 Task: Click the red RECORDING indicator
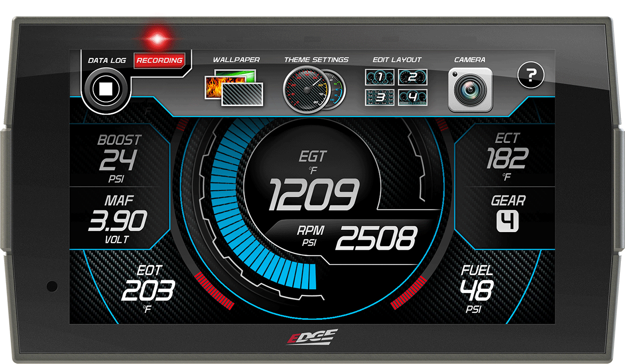[x=160, y=60]
